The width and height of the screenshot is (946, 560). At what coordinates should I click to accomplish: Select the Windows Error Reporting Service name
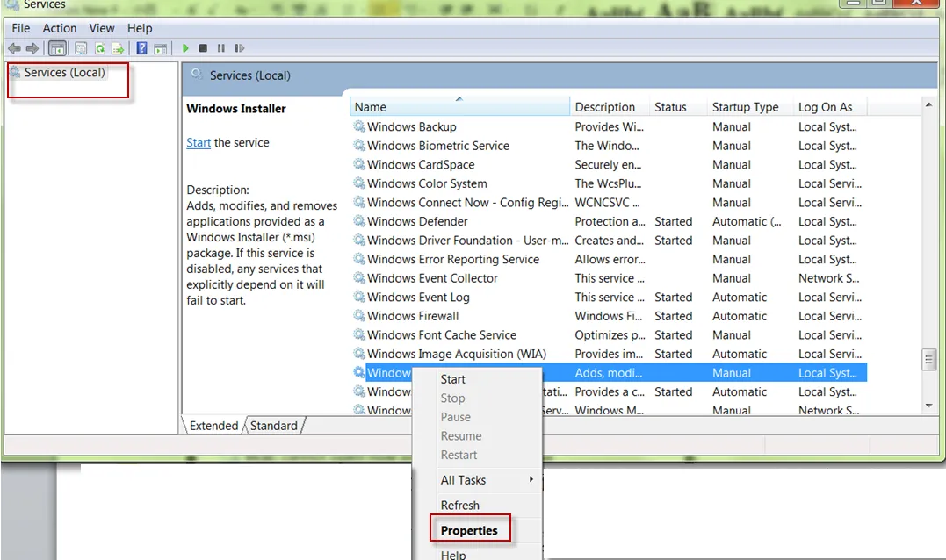click(x=453, y=259)
